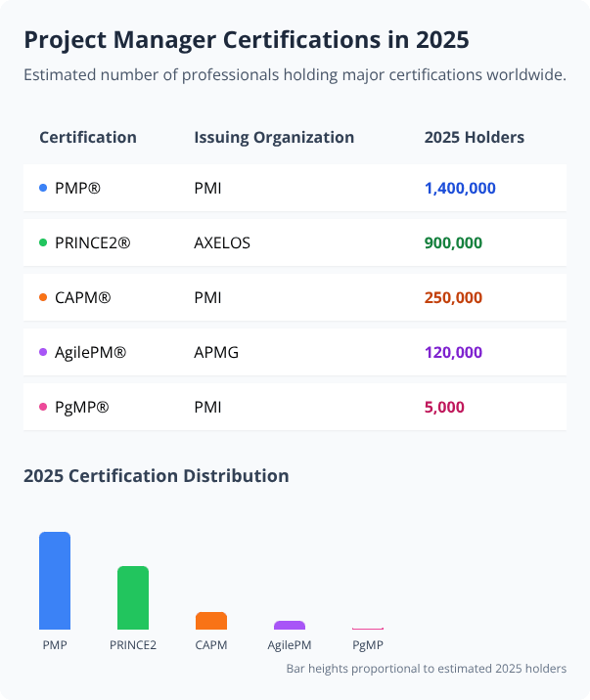
Task: Click the Project Manager Certifications in 2025 title
Action: coord(247,40)
